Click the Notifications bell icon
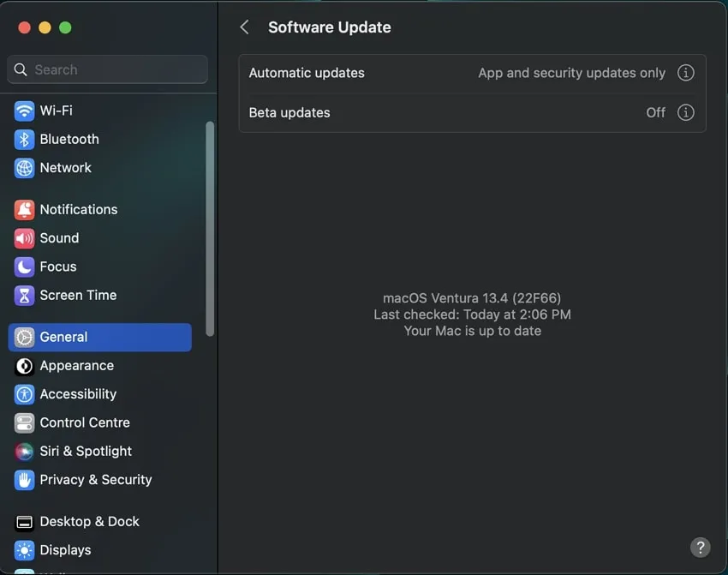Viewport: 728px width, 575px height. pos(25,209)
